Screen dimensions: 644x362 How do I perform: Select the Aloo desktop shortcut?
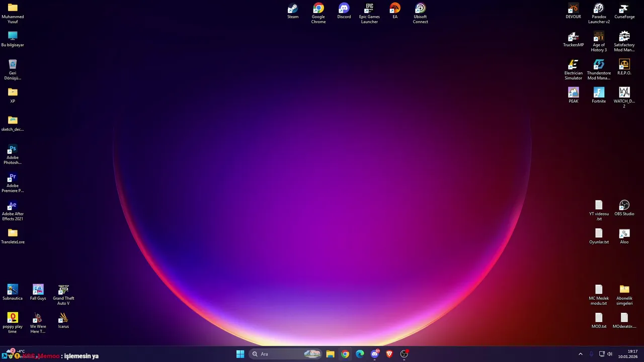tap(624, 236)
